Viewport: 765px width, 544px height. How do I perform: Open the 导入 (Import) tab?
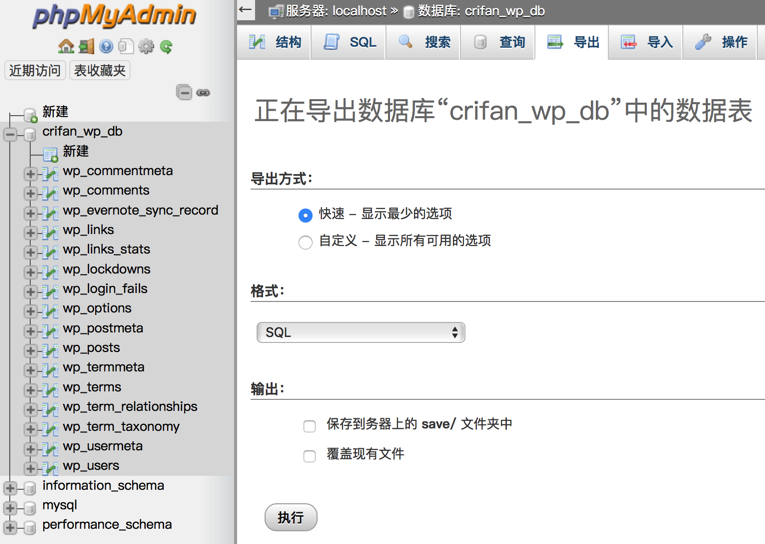646,42
